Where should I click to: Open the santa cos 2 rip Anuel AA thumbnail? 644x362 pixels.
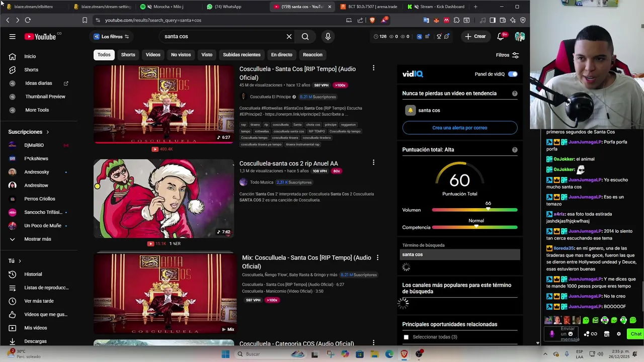point(164,199)
